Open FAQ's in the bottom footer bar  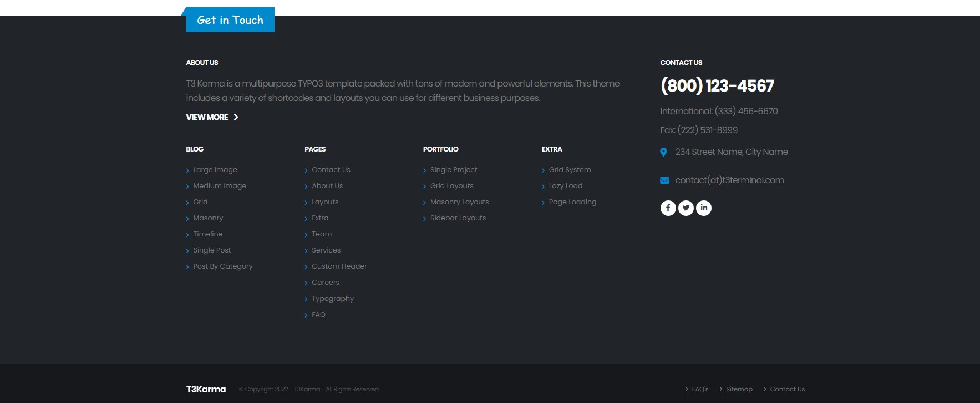[700, 389]
